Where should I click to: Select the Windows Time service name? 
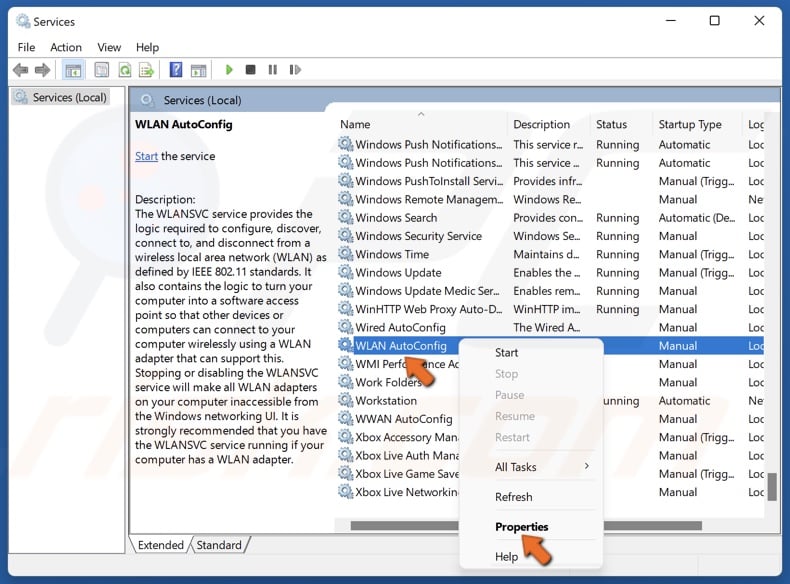[x=392, y=254]
